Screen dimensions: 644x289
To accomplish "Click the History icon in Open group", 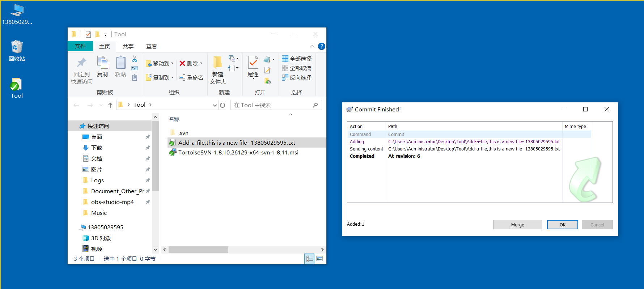I will [x=267, y=81].
